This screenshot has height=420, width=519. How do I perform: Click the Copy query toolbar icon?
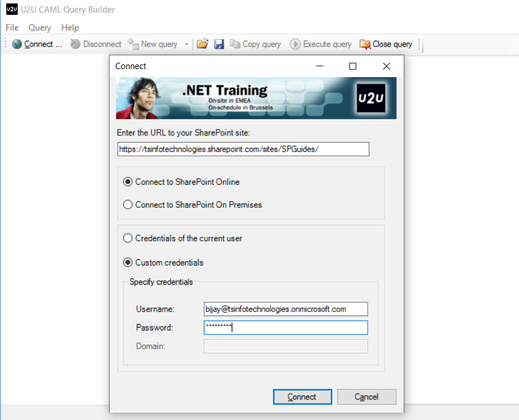coord(235,44)
